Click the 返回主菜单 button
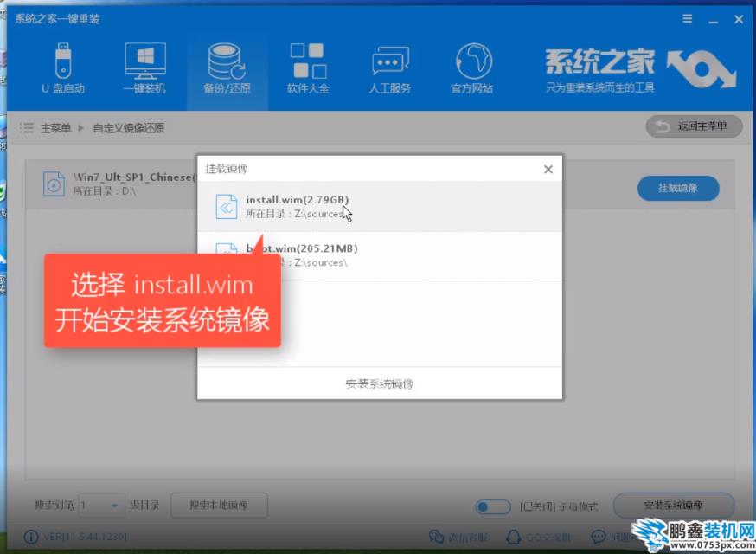Viewport: 756px width, 554px height. 694,126
